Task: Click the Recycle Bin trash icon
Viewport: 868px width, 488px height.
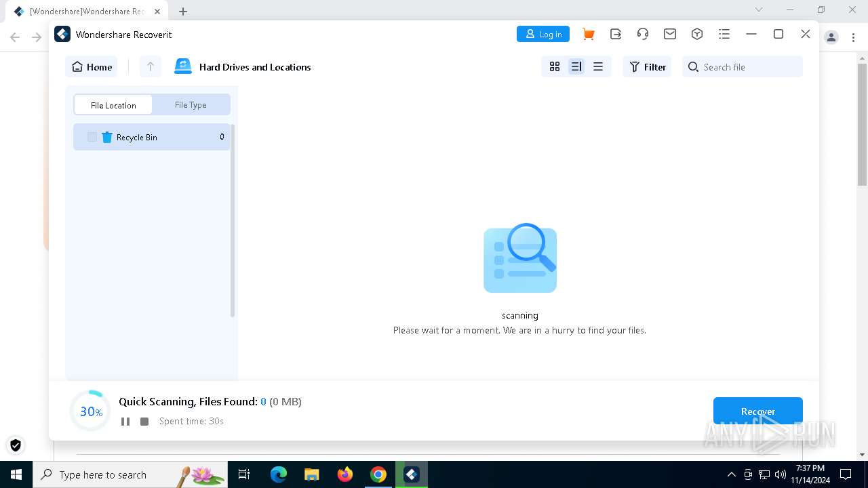Action: pos(107,137)
